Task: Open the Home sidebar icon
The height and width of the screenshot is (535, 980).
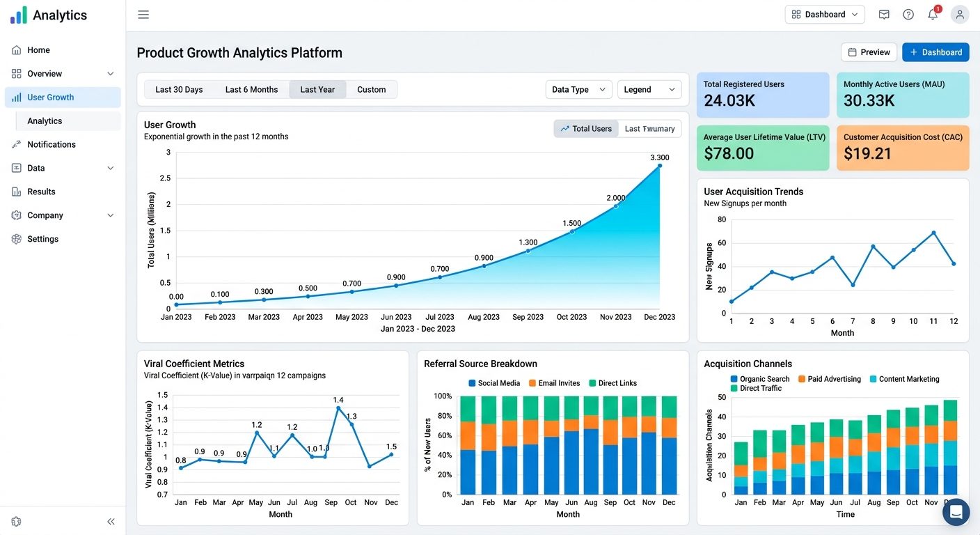Action: [17, 50]
